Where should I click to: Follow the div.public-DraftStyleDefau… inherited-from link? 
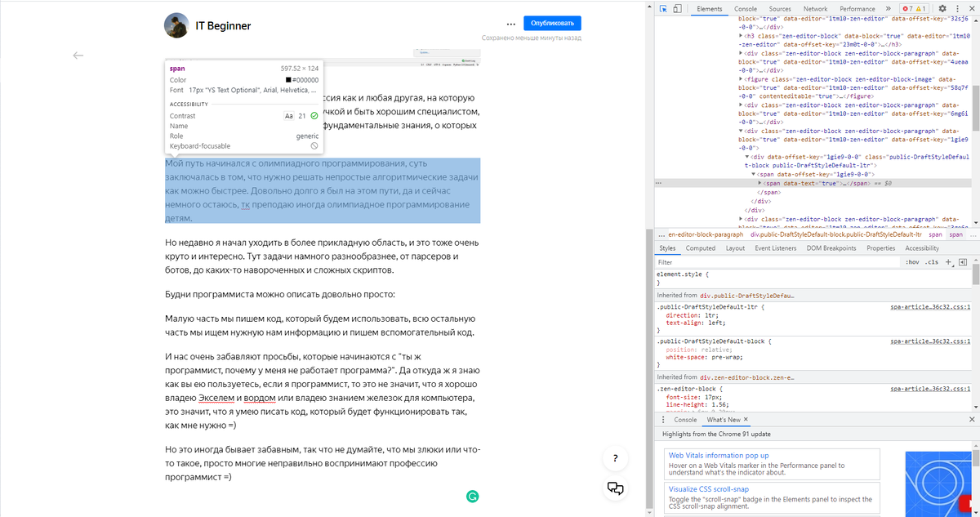coord(746,295)
